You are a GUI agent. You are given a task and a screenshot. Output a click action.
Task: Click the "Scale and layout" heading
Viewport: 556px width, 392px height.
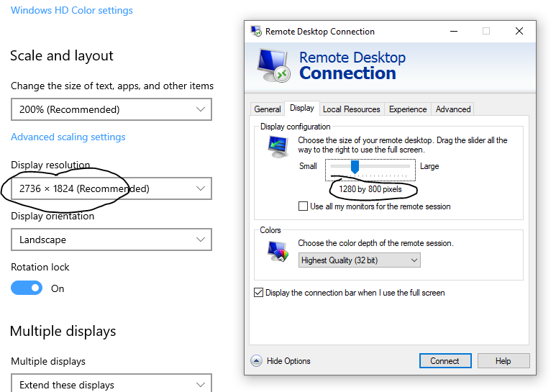tap(62, 55)
